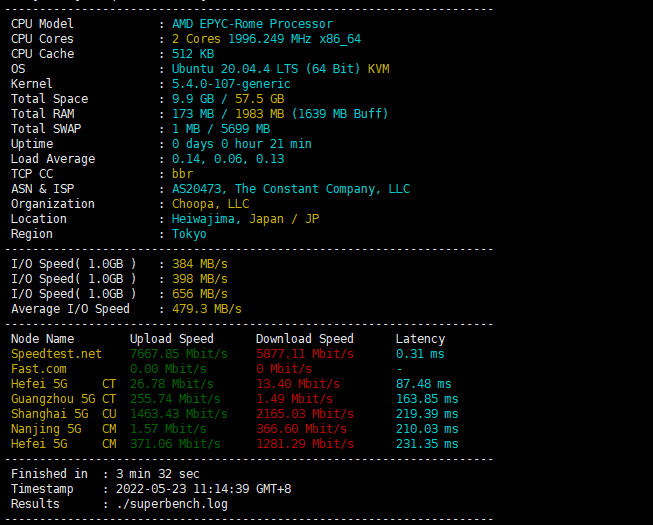Image resolution: width=653 pixels, height=525 pixels.
Task: Click the download value 2165.03 Mbit/s
Action: 305,413
